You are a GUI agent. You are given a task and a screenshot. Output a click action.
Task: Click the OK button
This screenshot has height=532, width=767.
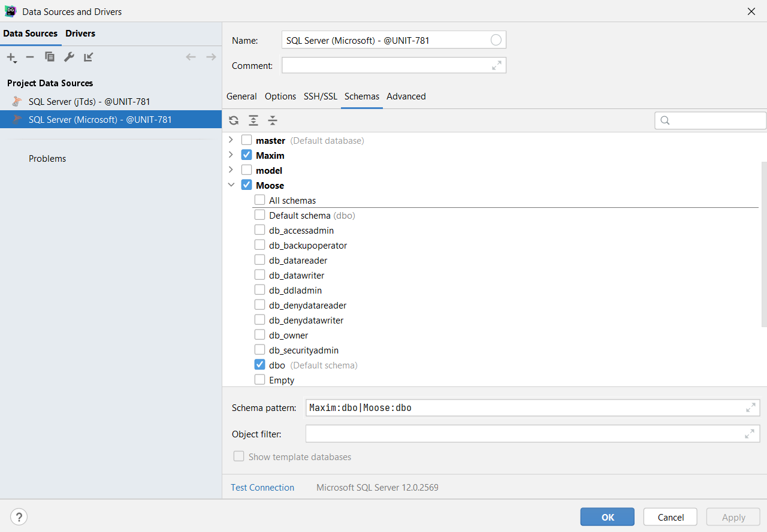coord(608,517)
